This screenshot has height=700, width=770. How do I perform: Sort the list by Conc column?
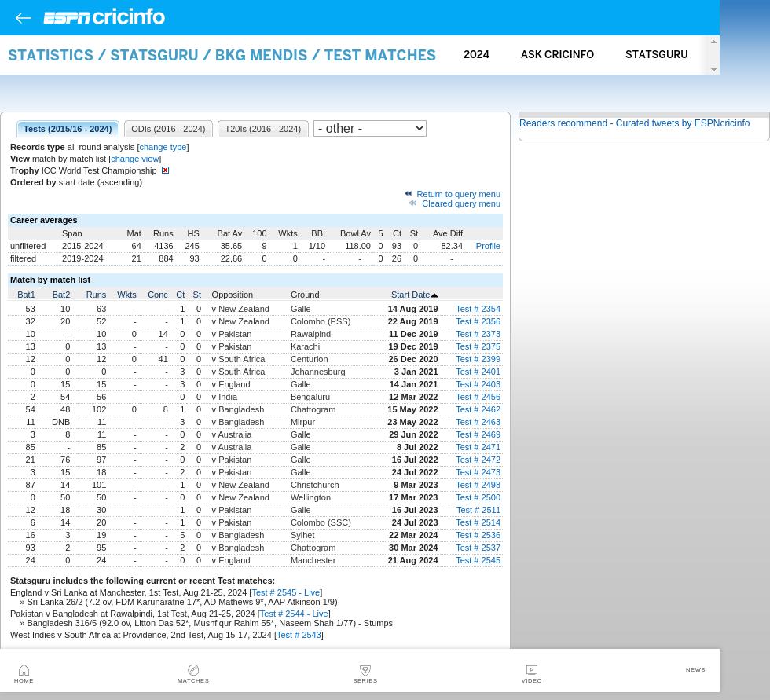point(158,295)
